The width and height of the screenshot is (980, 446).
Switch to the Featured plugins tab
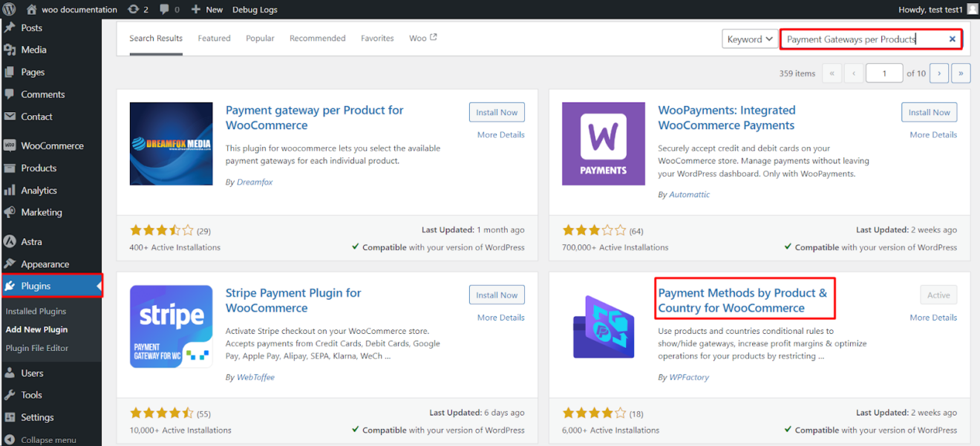(x=214, y=38)
